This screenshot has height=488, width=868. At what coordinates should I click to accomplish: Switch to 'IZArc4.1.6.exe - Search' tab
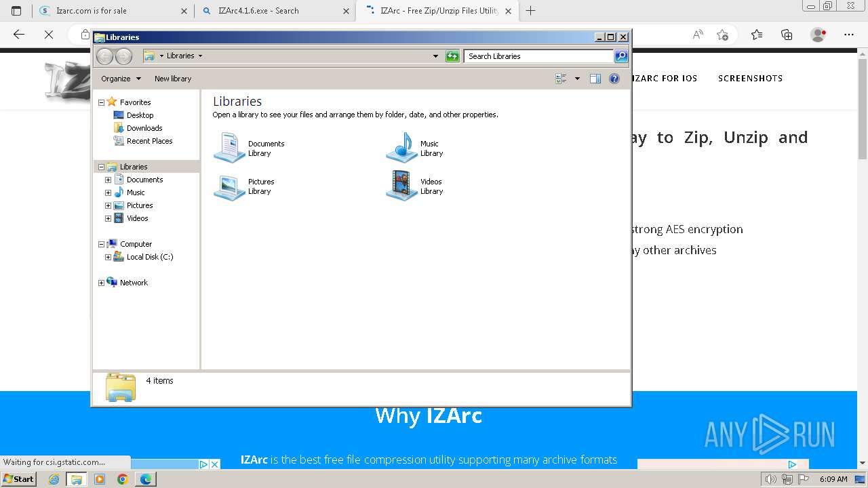[275, 11]
